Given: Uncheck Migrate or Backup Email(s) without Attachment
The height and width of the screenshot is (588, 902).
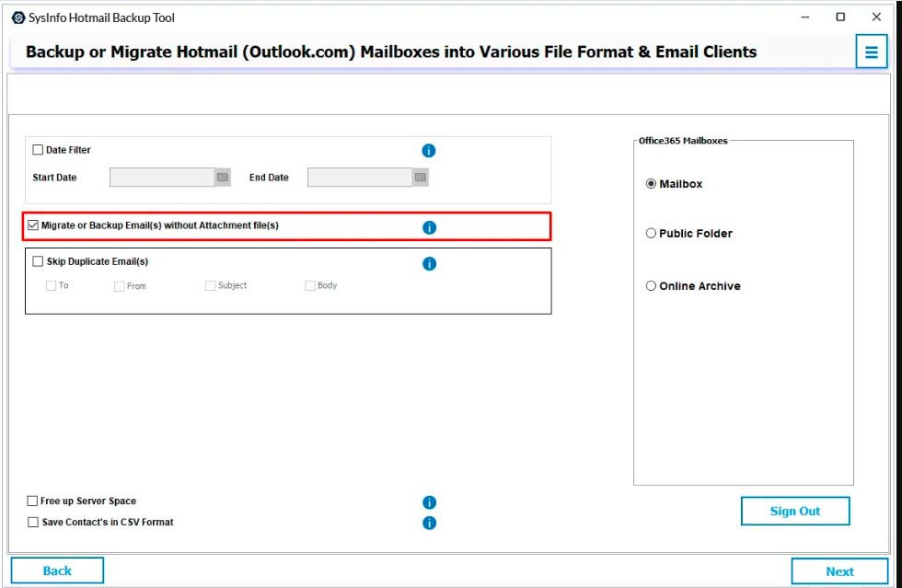Looking at the screenshot, I should pyautogui.click(x=33, y=225).
